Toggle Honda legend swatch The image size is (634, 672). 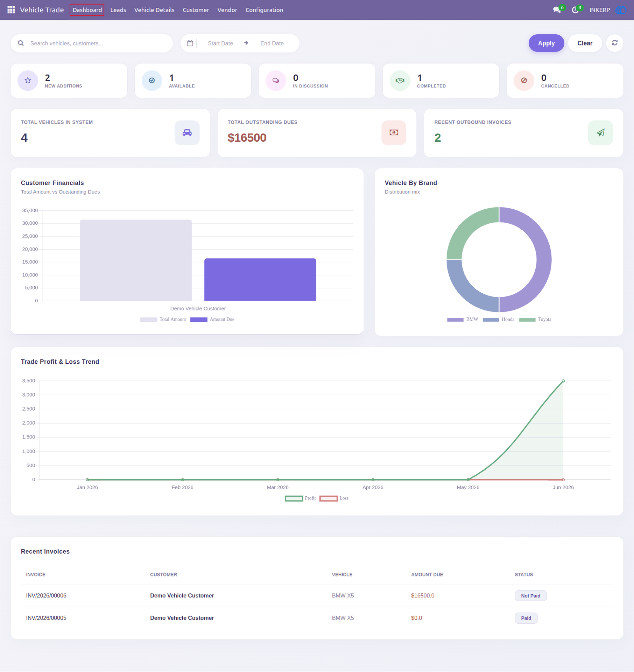491,320
